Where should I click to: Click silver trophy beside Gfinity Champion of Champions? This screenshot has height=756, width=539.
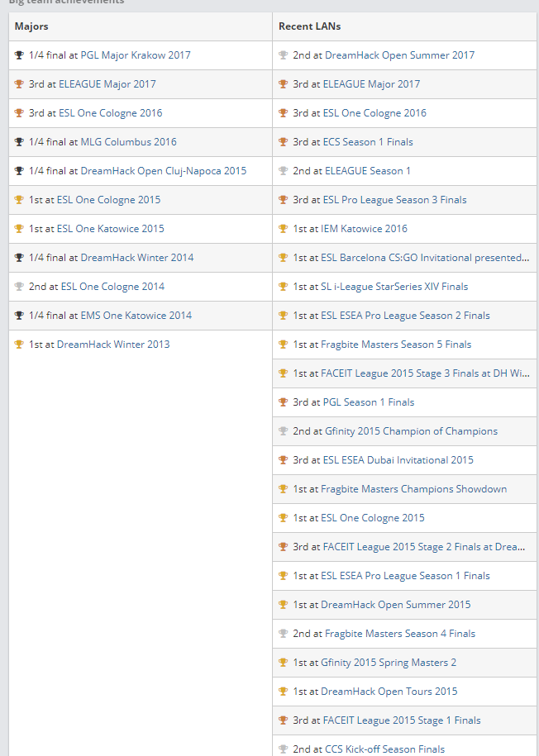pos(284,431)
